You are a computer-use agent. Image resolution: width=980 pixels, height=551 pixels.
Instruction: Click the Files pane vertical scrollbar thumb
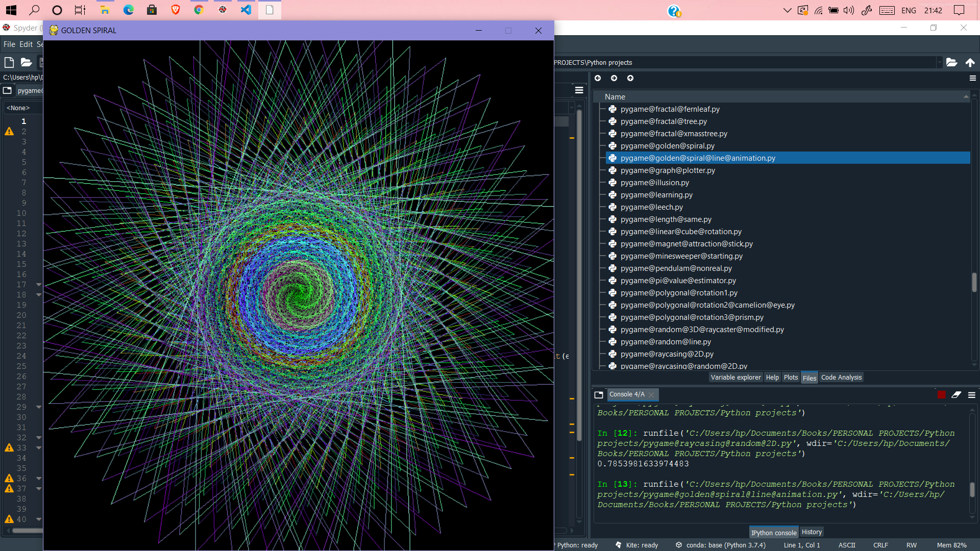974,282
